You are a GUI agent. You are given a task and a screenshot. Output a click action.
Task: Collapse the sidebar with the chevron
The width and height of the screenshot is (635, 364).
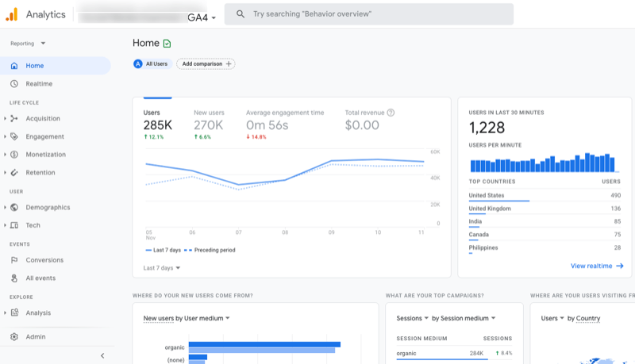point(102,356)
